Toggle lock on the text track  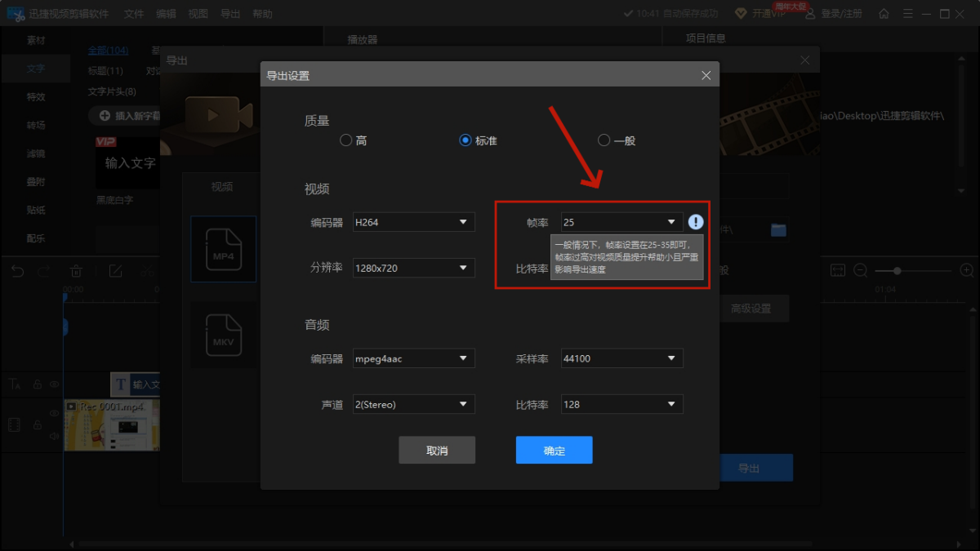pyautogui.click(x=37, y=384)
